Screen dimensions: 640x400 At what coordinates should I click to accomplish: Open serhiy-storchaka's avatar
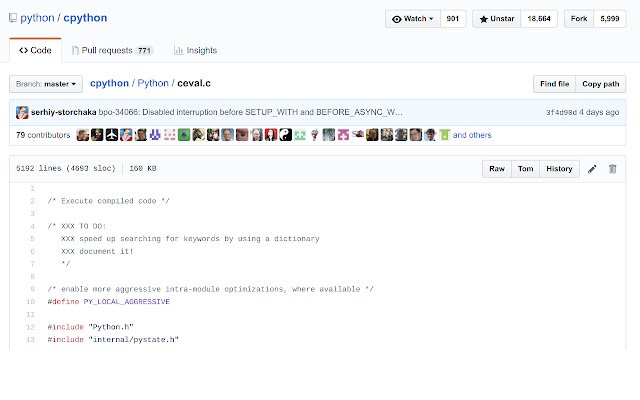coord(22,112)
